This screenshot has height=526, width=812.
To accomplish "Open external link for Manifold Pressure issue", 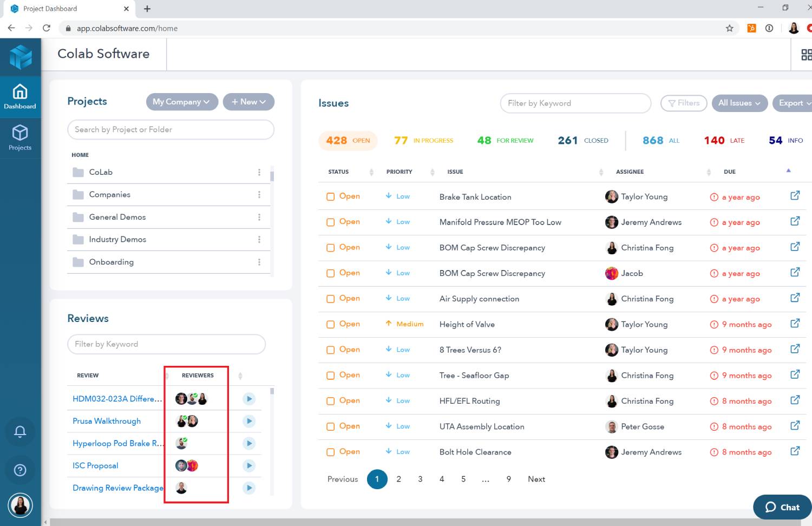I will [795, 221].
